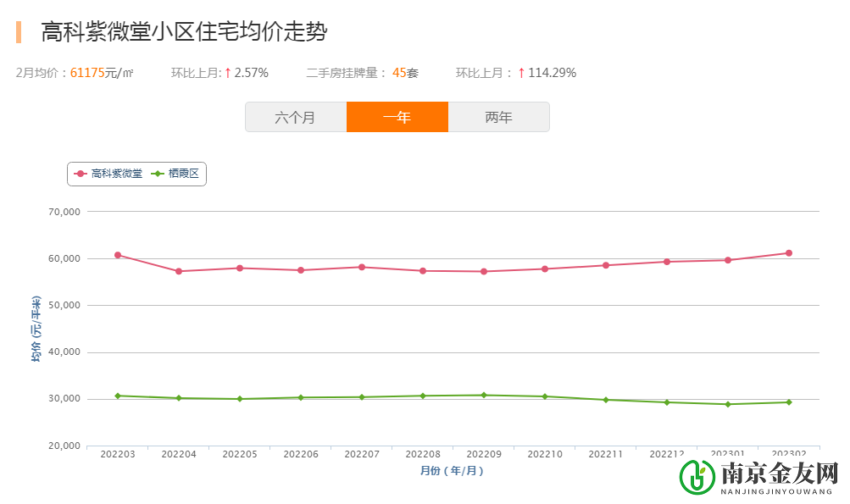850x504 pixels.
Task: Click the green data point above 202209
Action: point(483,394)
